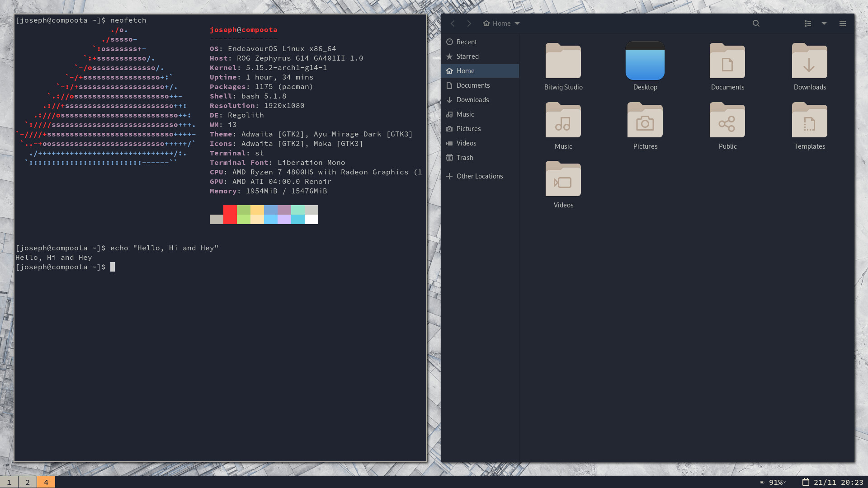Viewport: 868px width, 488px height.
Task: Open the Home path dropdown in the header
Action: (x=501, y=23)
